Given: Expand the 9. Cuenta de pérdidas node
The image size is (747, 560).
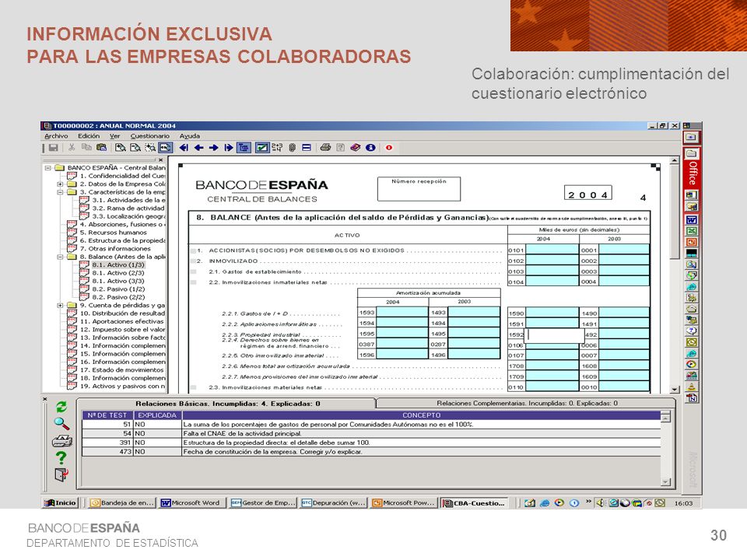Looking at the screenshot, I should (60, 306).
